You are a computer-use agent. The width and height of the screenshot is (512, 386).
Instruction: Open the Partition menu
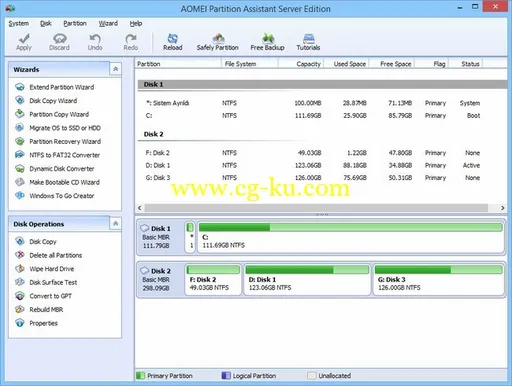pyautogui.click(x=75, y=23)
